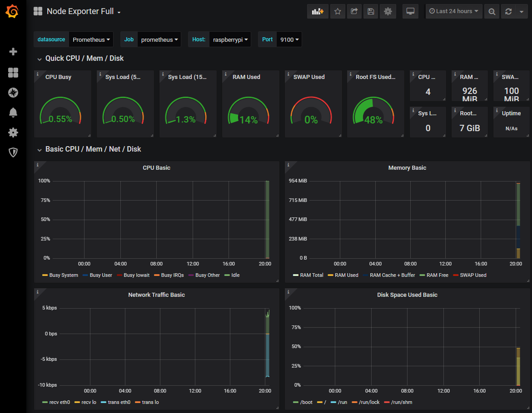Viewport: 532px width, 413px height.
Task: Open Explore from the compass sidebar icon
Action: click(x=13, y=93)
